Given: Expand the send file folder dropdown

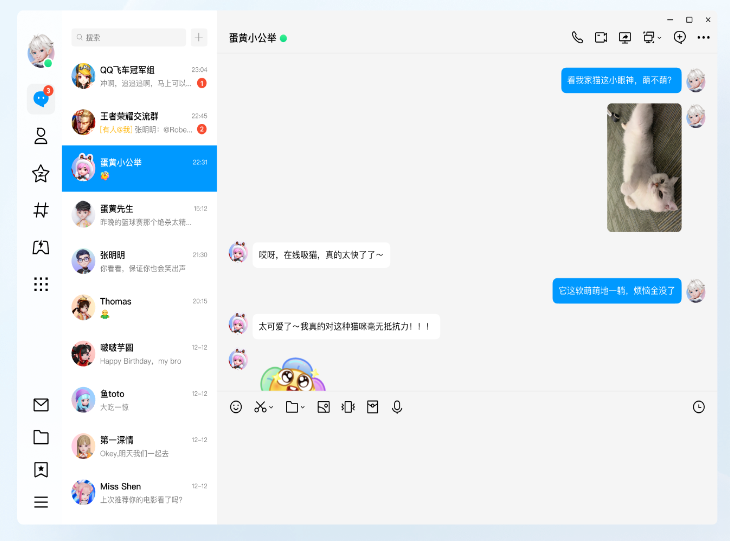Looking at the screenshot, I should [303, 408].
